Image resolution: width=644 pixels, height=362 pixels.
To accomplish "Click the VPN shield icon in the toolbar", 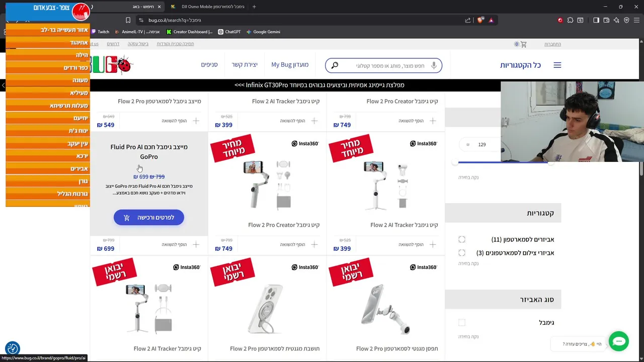I will click(626, 20).
